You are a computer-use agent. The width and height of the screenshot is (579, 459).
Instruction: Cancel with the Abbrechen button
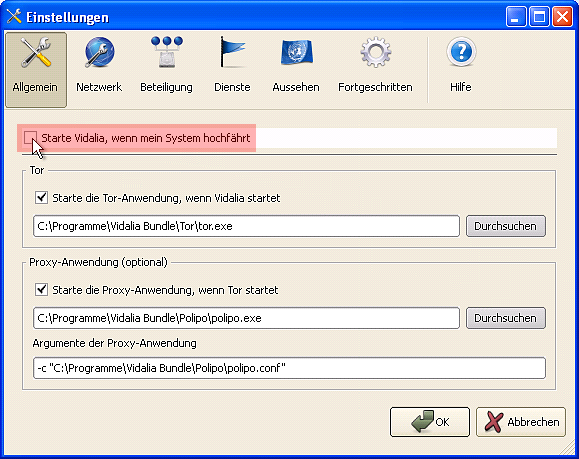pos(521,422)
